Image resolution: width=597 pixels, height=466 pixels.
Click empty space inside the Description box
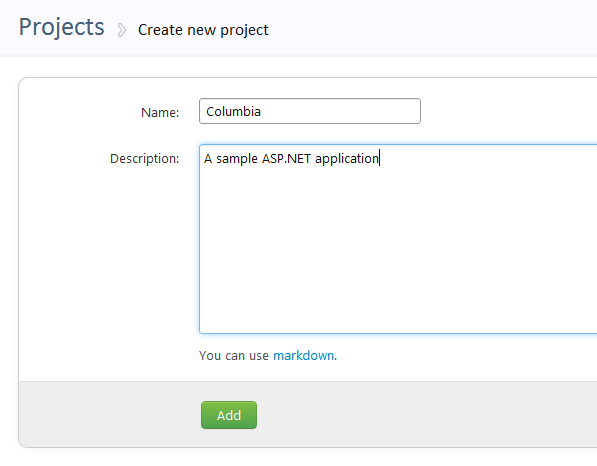click(x=398, y=247)
